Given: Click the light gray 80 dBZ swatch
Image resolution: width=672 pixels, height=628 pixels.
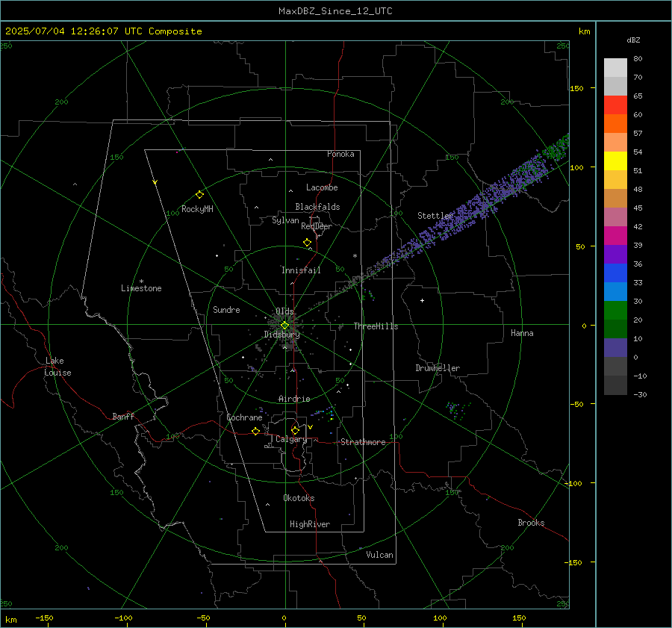Looking at the screenshot, I should point(615,68).
